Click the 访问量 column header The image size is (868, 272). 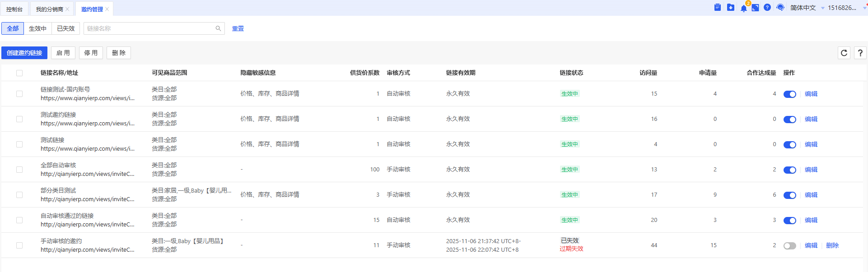coord(648,73)
